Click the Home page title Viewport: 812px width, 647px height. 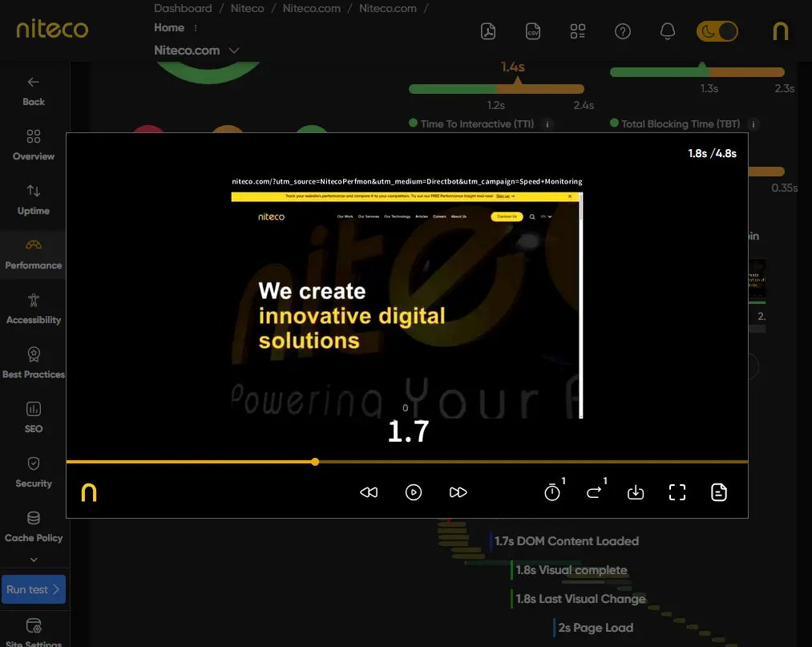click(169, 27)
